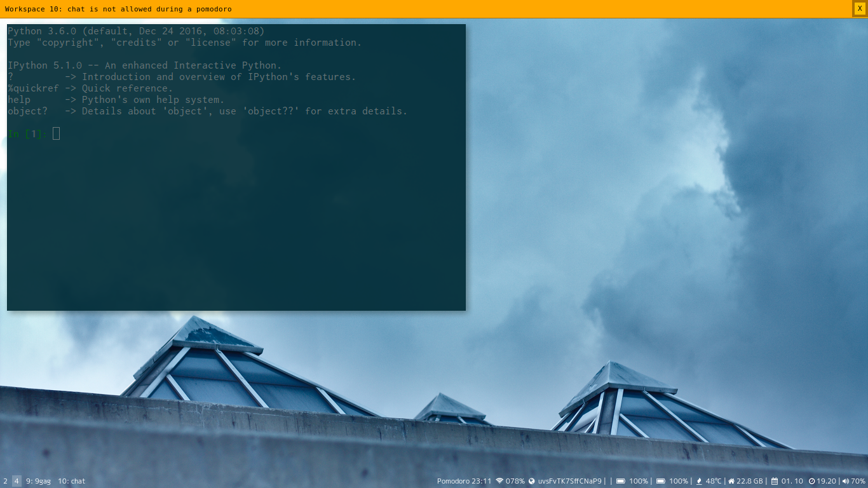Click the 48°C temperature value
Viewport: 868px width, 488px height.
tap(714, 481)
